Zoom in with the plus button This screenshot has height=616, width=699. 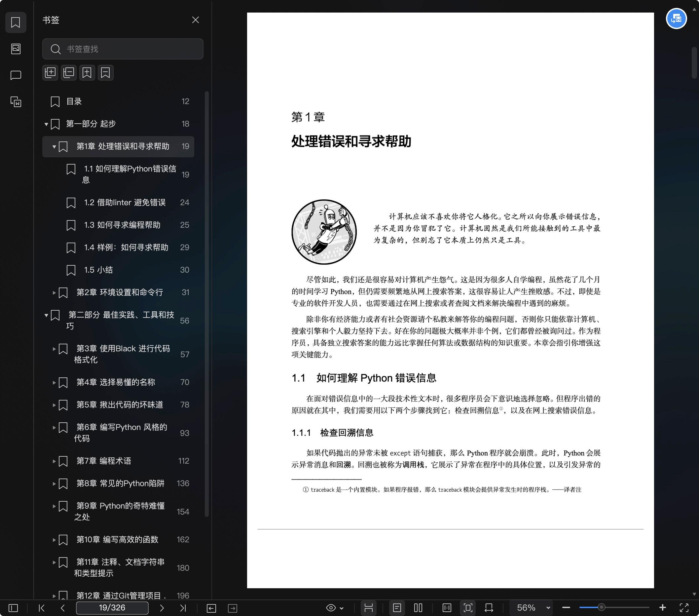662,608
